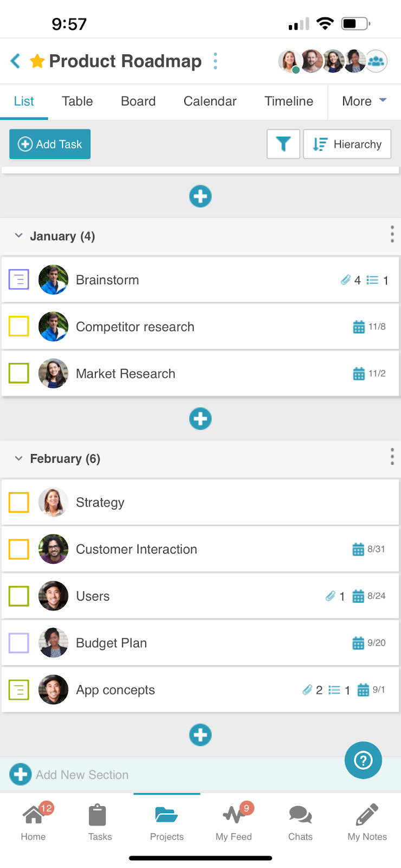Image resolution: width=401 pixels, height=868 pixels.
Task: Switch to the Board tab
Action: pyautogui.click(x=138, y=101)
